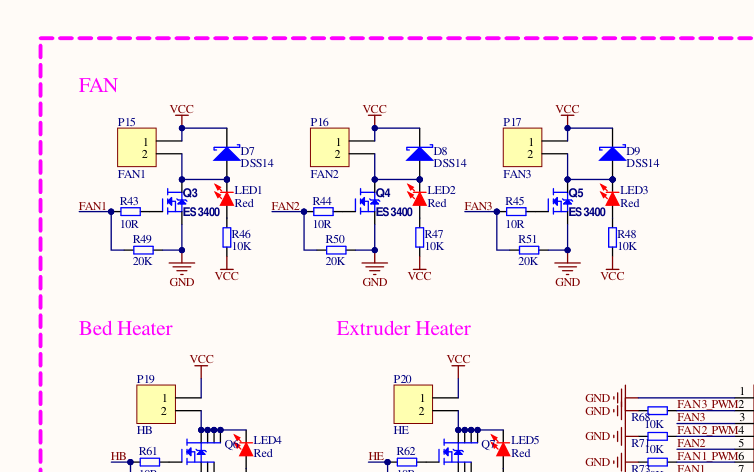The width and height of the screenshot is (754, 472).
Task: Select the R43 10R resistor symbol
Action: click(x=130, y=211)
